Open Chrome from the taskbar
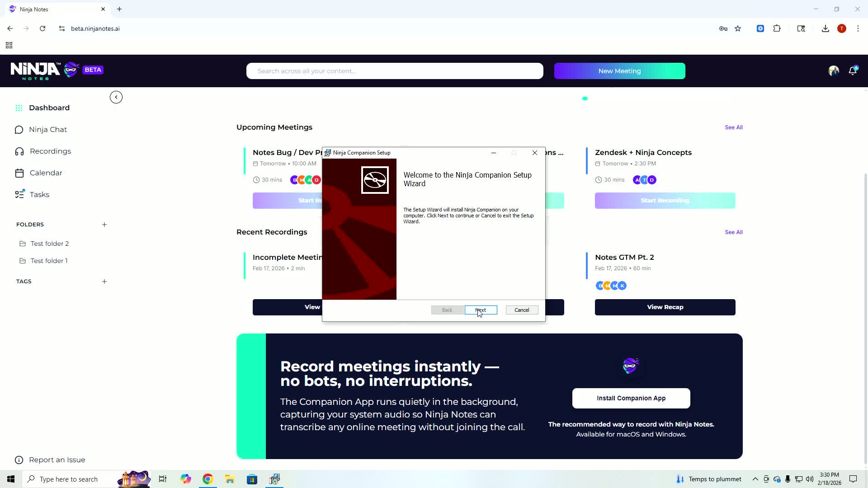The height and width of the screenshot is (488, 868). pyautogui.click(x=208, y=479)
